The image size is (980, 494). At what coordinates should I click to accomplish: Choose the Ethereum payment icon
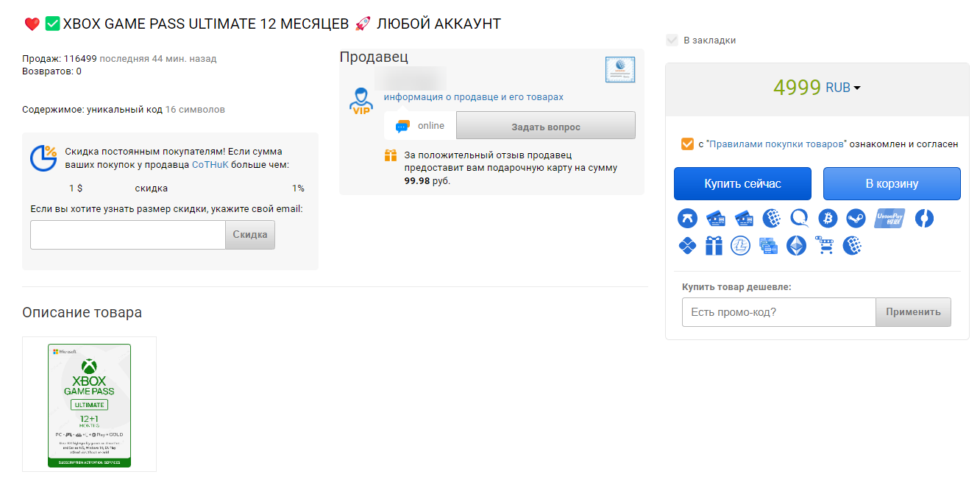[796, 245]
